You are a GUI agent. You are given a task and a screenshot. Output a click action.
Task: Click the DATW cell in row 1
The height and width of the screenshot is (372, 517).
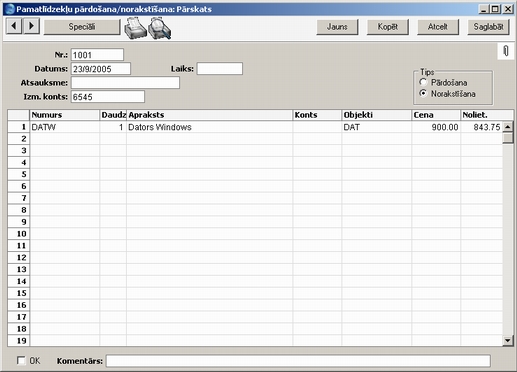(65, 127)
